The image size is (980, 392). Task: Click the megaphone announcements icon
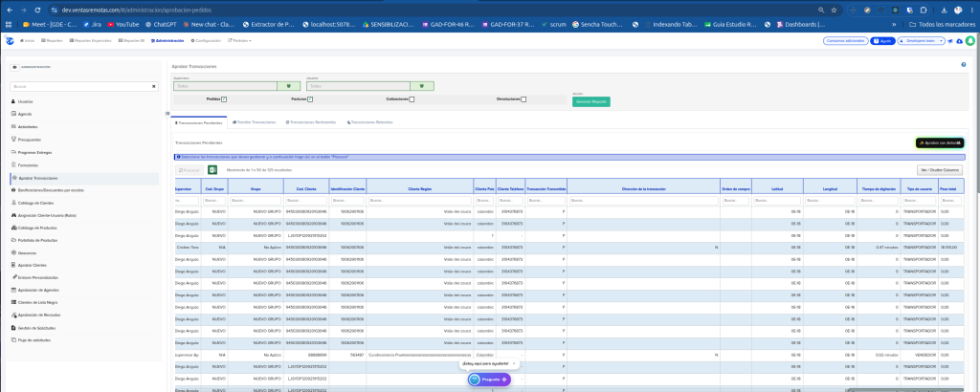[x=950, y=41]
